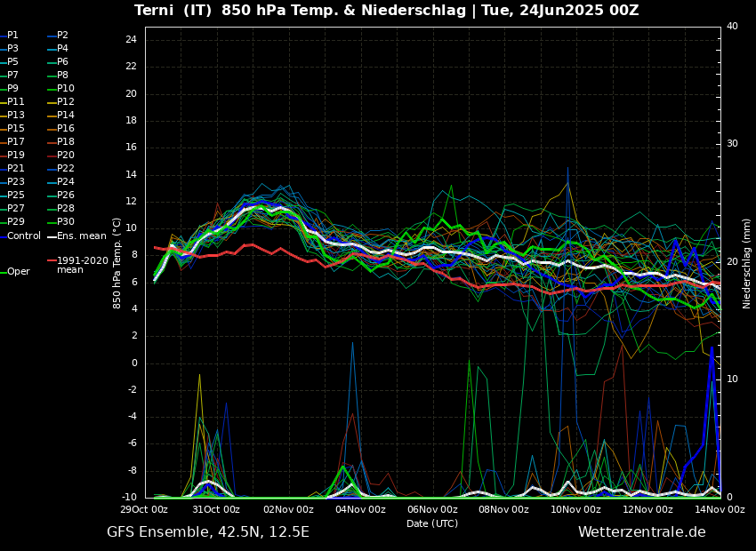
Task: Click the Niederschlag (mm) axis label
Action: tap(747, 263)
